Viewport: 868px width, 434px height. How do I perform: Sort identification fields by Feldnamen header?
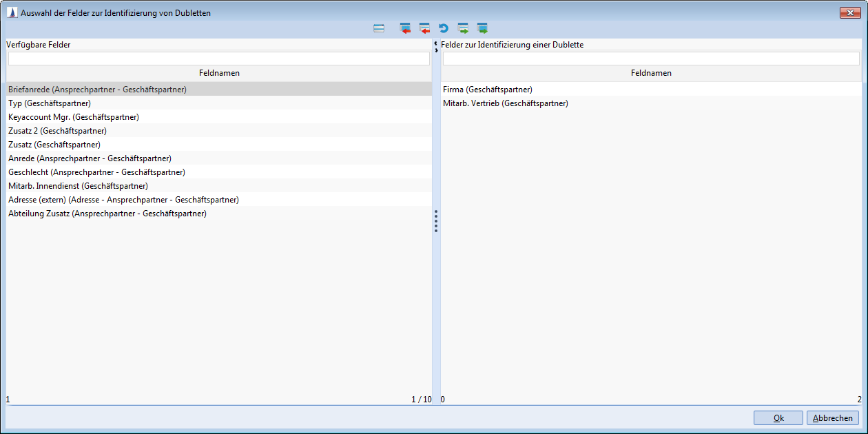[651, 73]
